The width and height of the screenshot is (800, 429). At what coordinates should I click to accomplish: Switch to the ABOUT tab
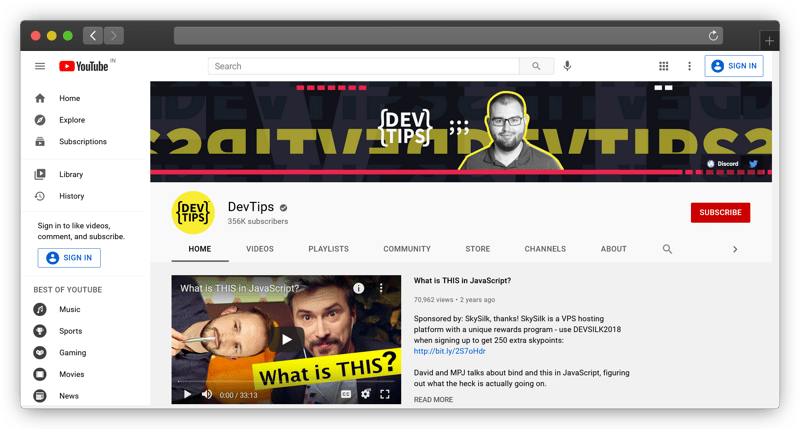613,249
